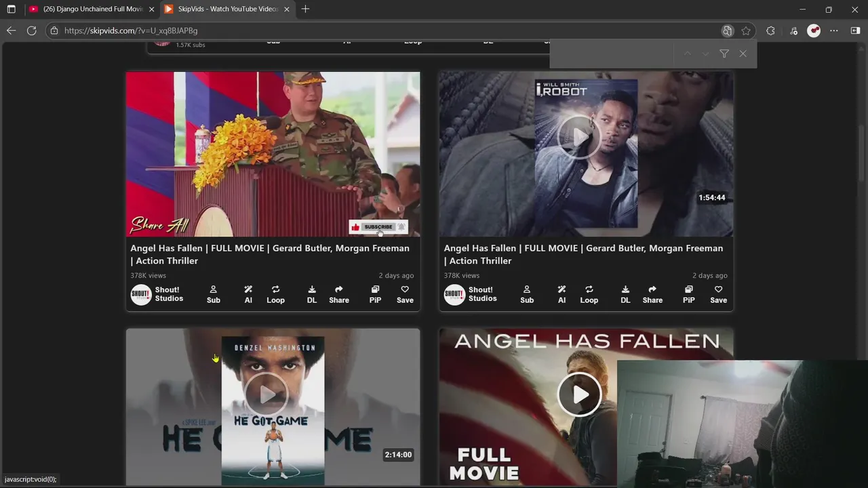Open the military officer podium thumbnail
Image resolution: width=868 pixels, height=488 pixels.
(273, 154)
